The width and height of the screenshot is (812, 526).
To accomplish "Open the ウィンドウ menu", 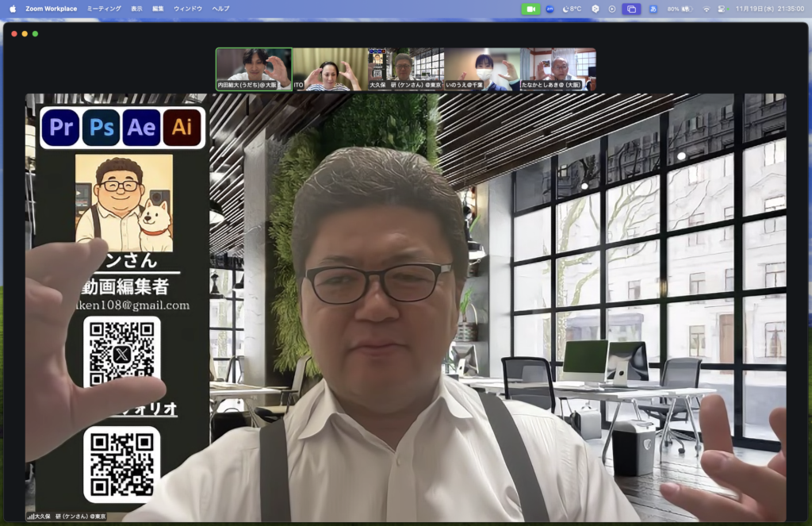I will [x=188, y=9].
